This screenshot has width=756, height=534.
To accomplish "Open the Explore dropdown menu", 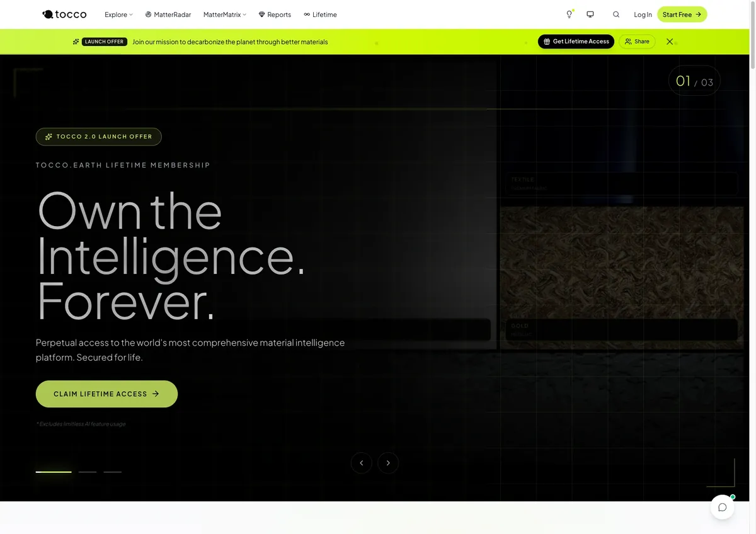I will 118,14.
